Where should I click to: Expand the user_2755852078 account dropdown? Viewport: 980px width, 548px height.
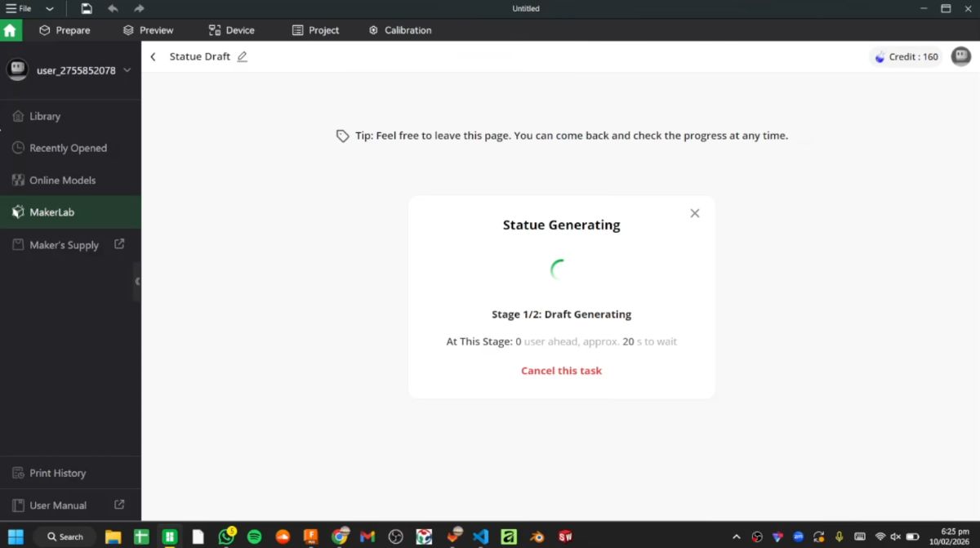pos(127,70)
